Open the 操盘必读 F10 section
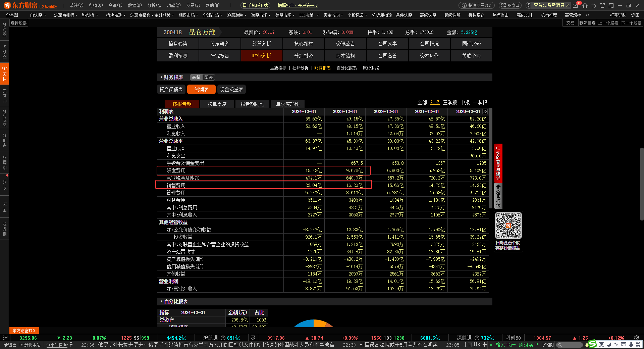This screenshot has width=644, height=349. 178,44
